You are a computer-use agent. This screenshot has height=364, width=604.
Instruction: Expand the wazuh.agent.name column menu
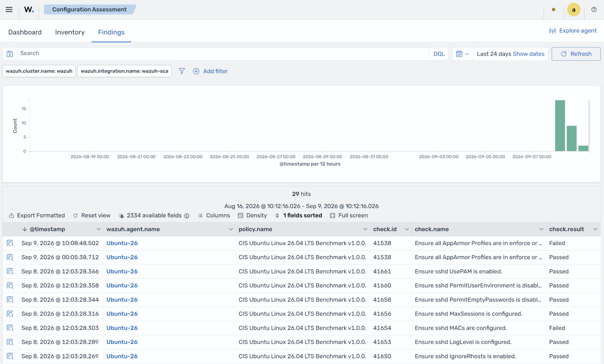coord(231,229)
